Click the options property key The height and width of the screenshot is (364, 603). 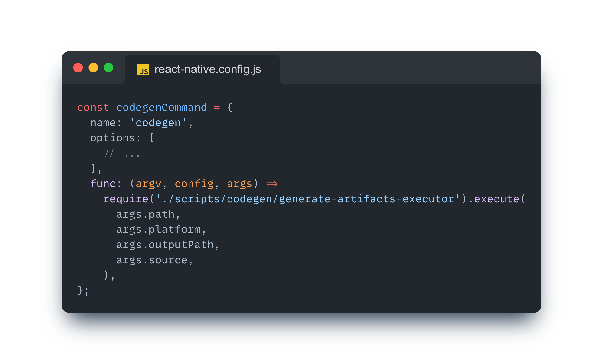(x=113, y=138)
